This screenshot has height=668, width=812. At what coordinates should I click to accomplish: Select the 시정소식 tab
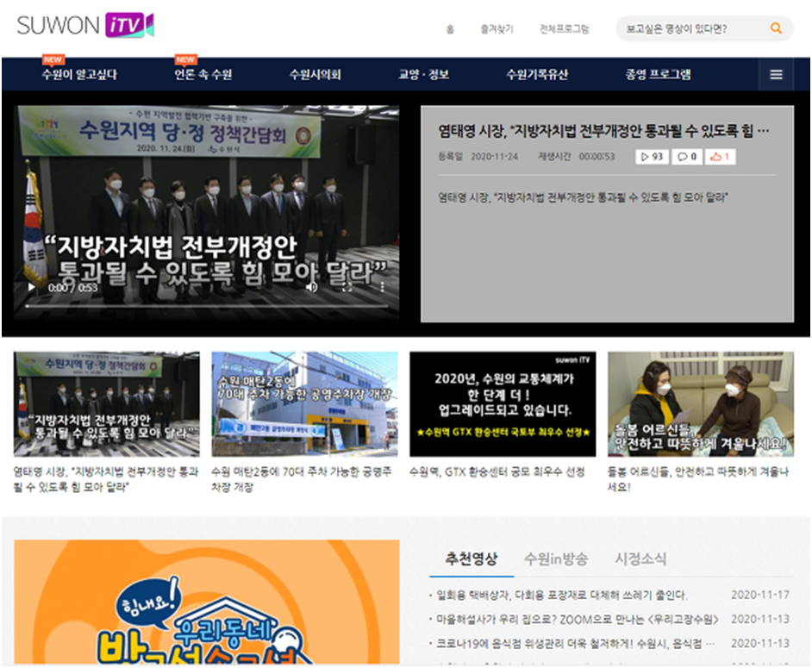(x=640, y=559)
